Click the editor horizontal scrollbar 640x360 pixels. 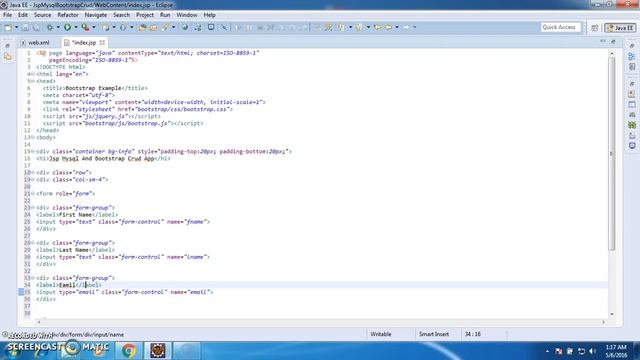tap(320, 322)
